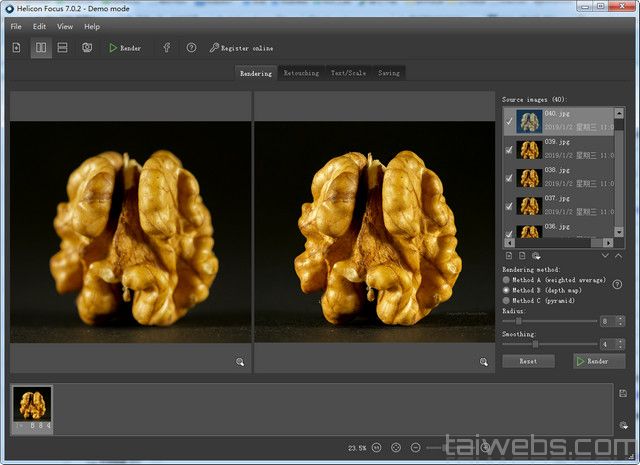Uncheck the 039.jpg source image checkbox
The height and width of the screenshot is (465, 640).
pos(510,150)
